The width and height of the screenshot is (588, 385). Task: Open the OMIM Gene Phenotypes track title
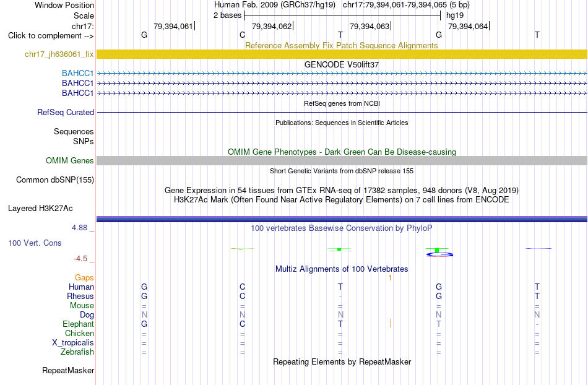tap(342, 152)
